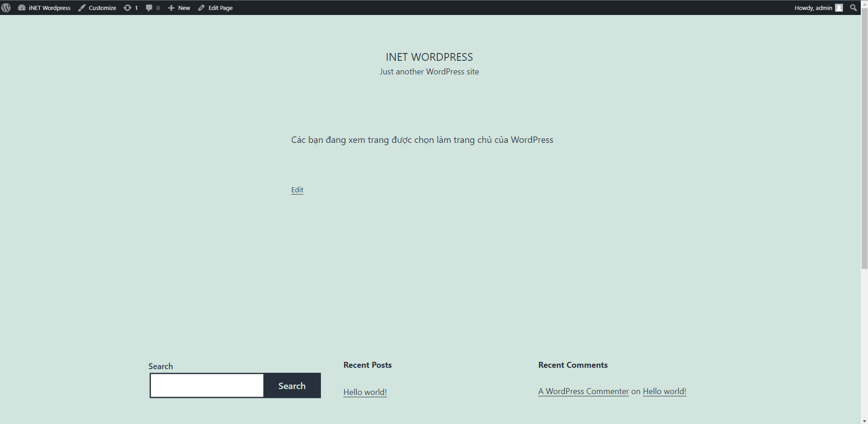Click the iNET Wordpress dashboard icon
Image resolution: width=868 pixels, height=424 pixels.
pos(21,8)
